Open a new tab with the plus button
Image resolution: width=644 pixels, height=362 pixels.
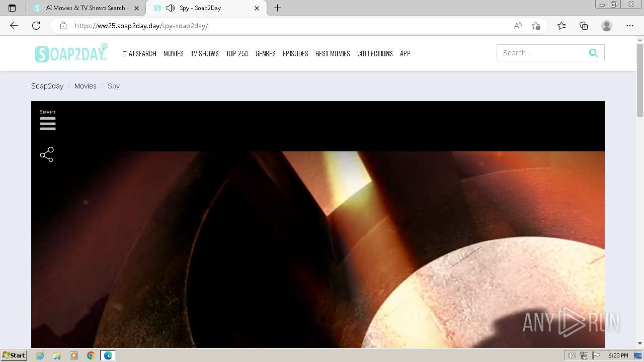277,8
